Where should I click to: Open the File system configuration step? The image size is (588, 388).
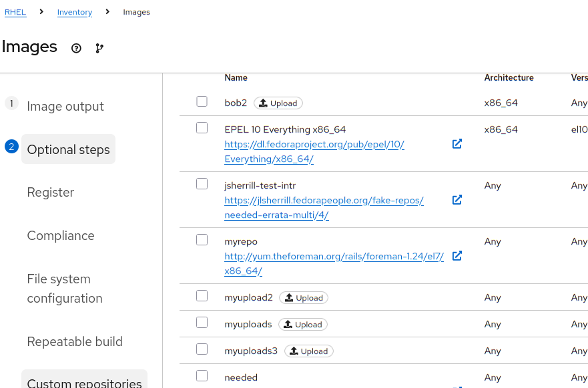click(x=65, y=289)
